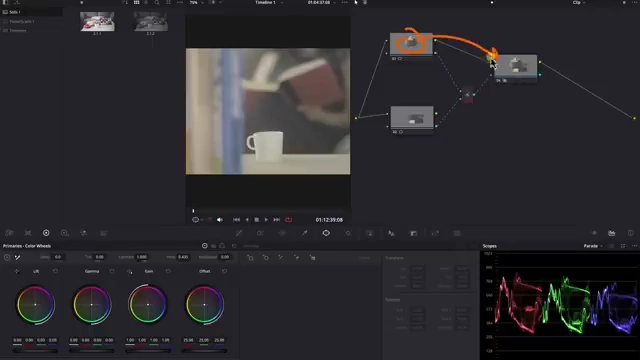Click the Contrast value field 1.000
Screen dimensions: 640x360
pos(142,257)
